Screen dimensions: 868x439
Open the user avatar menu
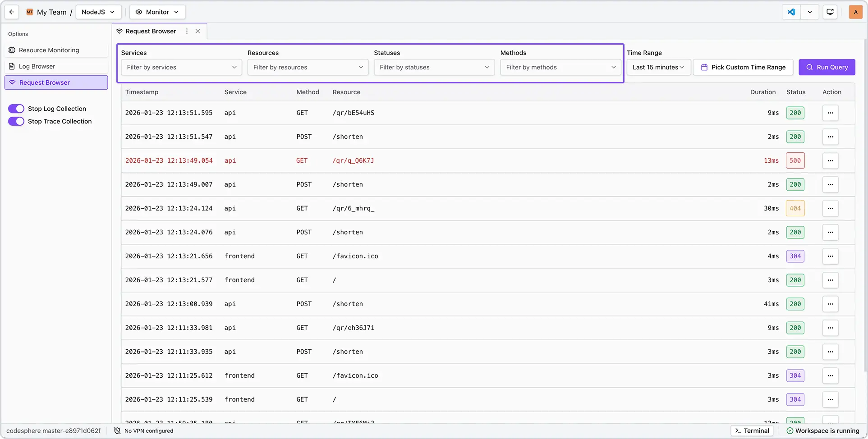pos(855,12)
